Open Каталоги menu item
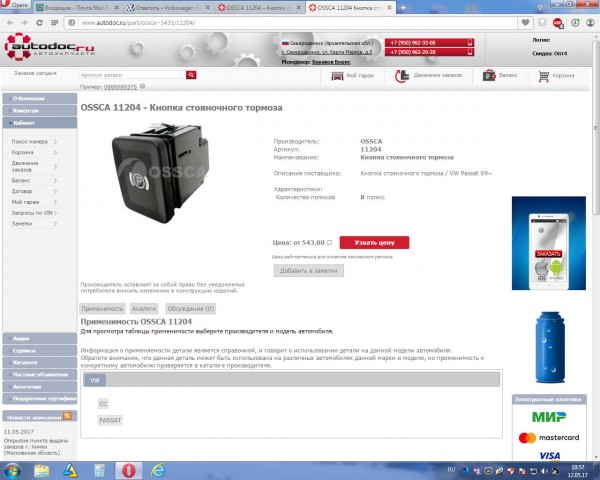600x480 pixels. (40, 362)
